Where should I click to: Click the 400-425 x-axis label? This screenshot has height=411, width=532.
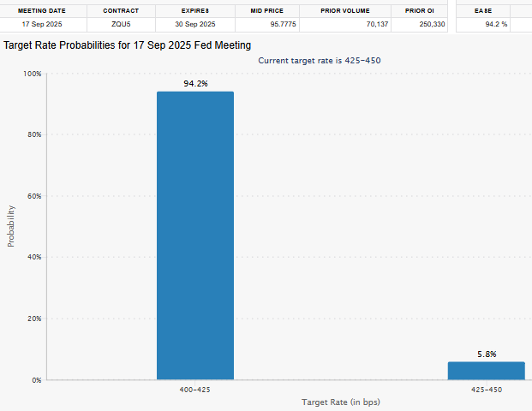194,390
